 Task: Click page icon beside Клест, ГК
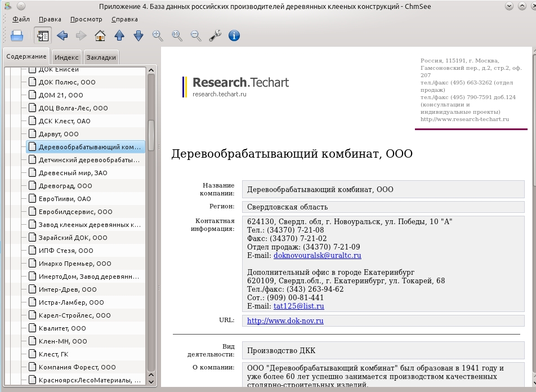pyautogui.click(x=32, y=354)
